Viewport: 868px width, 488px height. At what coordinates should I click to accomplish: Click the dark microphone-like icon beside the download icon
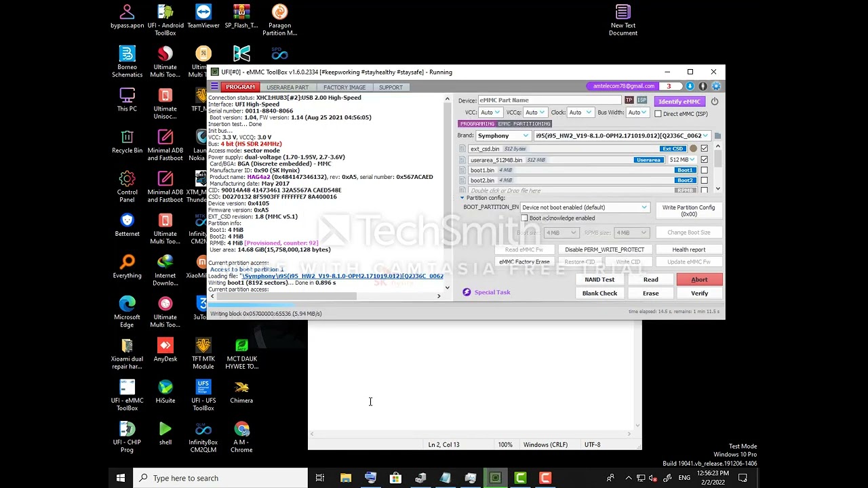coord(703,86)
